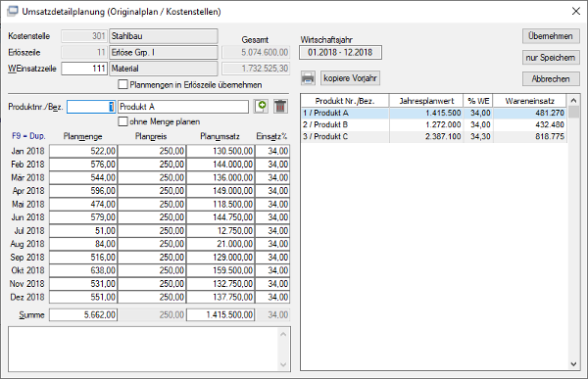Viewport: 588px width, 379px height.
Task: Click the product list scroll up arrow
Action: 573,101
